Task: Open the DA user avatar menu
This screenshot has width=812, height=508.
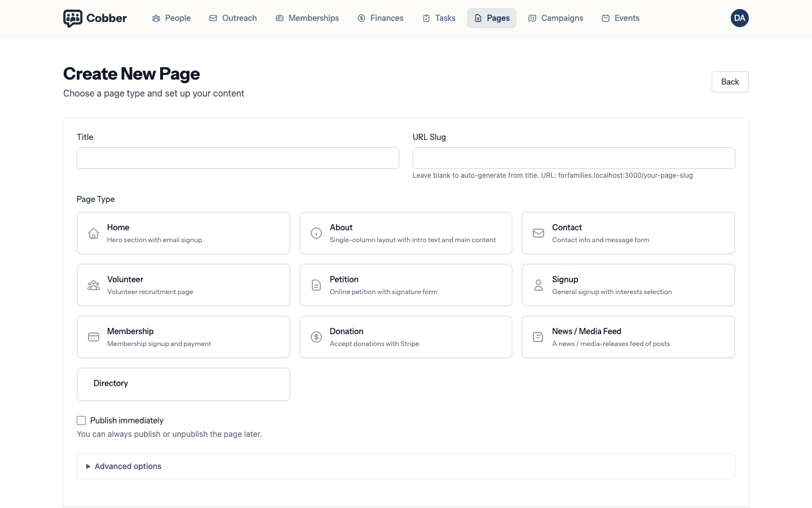Action: coord(740,18)
